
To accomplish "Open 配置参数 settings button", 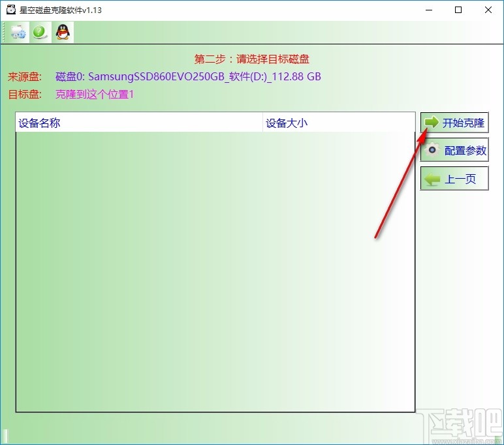I will pyautogui.click(x=454, y=149).
